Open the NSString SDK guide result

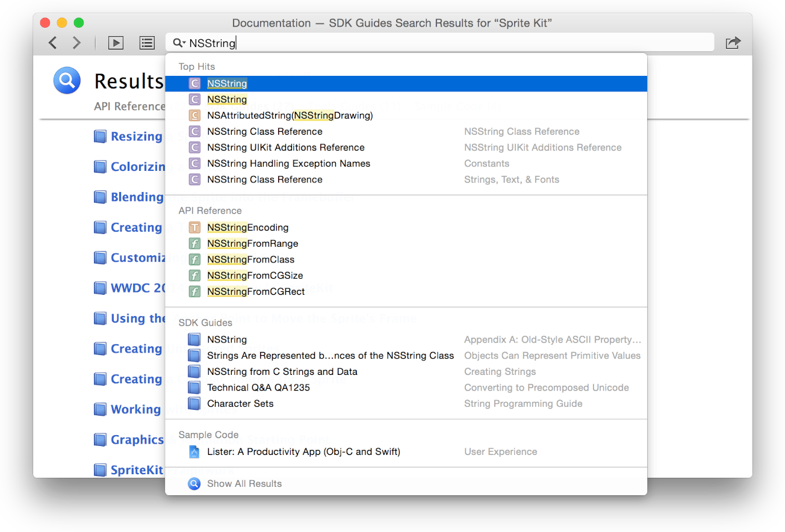point(406,339)
